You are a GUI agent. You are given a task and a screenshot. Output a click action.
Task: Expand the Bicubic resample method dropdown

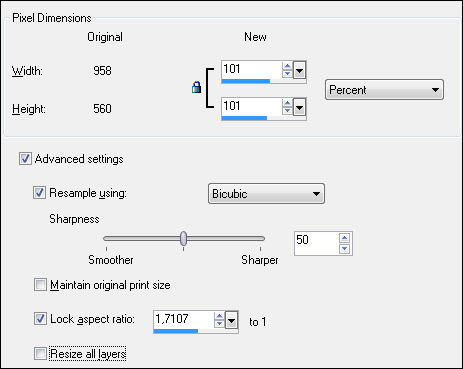266,194
